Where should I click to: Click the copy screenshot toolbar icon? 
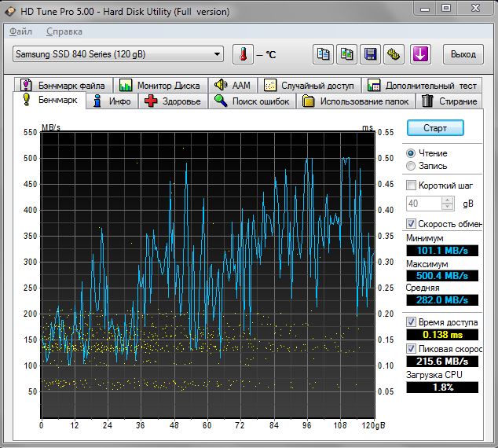tap(346, 54)
